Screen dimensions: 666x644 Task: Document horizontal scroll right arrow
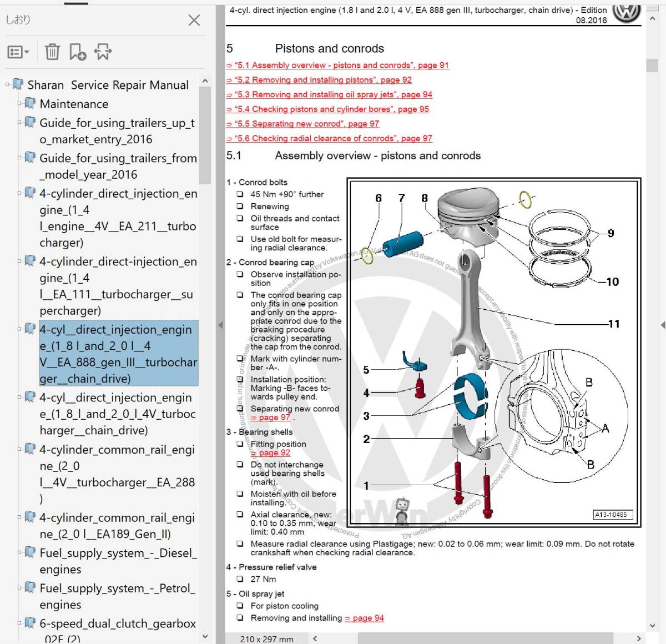pyautogui.click(x=639, y=638)
